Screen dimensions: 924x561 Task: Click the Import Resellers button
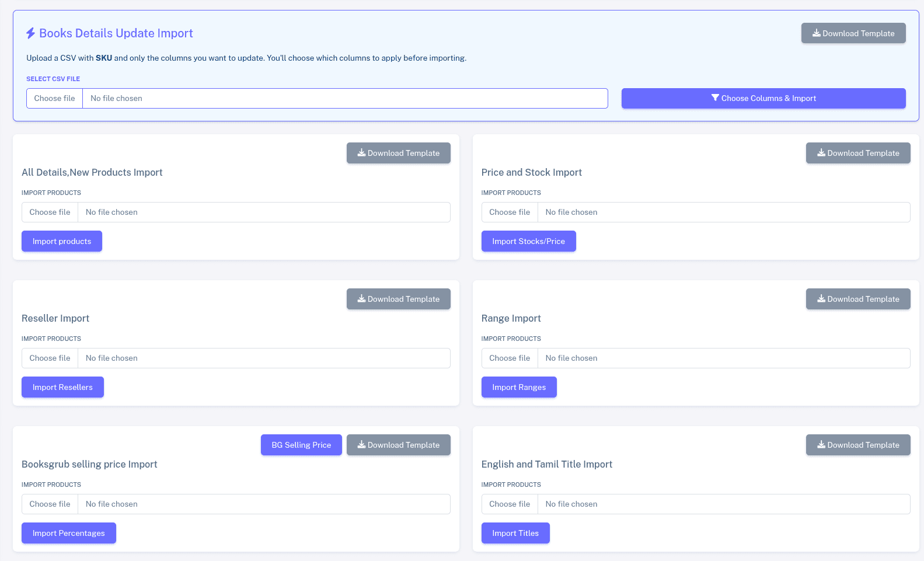62,387
